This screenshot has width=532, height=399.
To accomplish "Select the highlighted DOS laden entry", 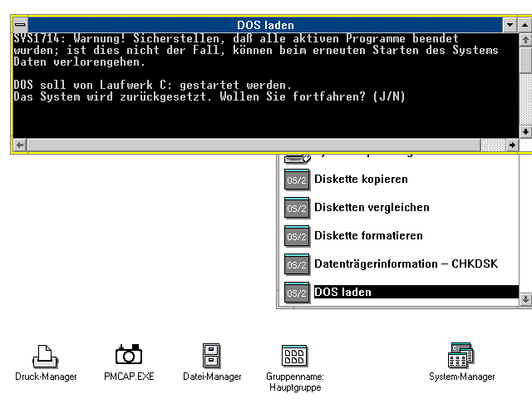I will 416,292.
